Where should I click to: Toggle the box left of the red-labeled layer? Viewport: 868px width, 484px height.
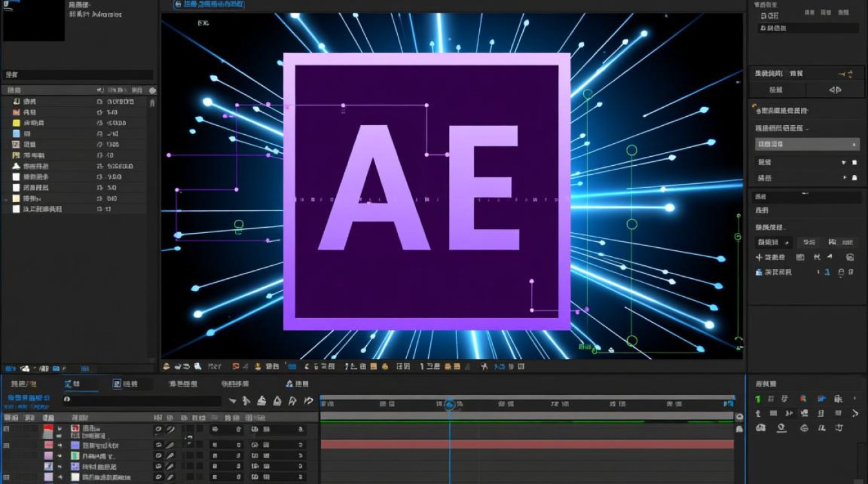(7, 429)
